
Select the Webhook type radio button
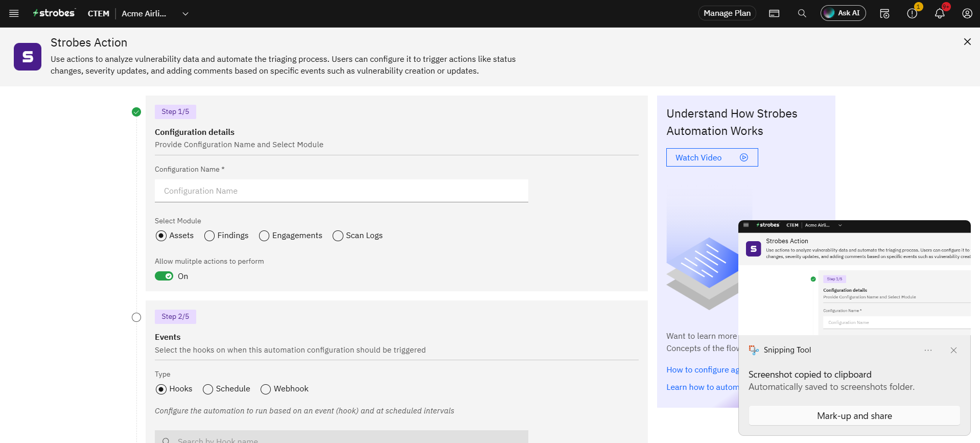[265, 389]
